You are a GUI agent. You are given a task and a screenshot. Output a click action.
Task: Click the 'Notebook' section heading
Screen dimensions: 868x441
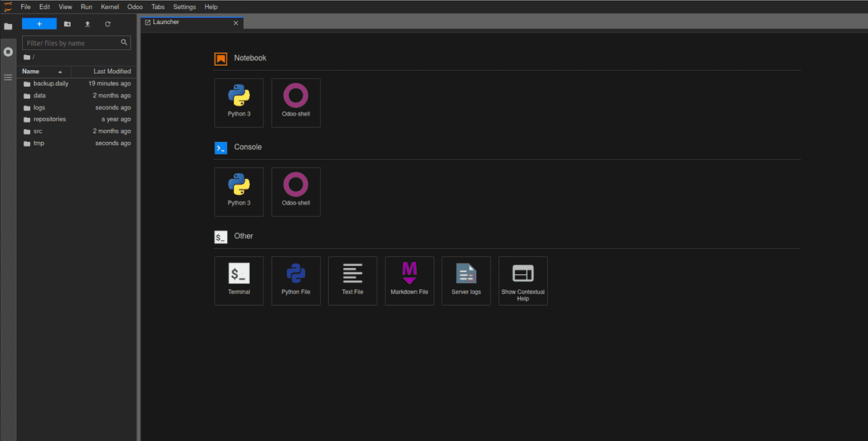(x=251, y=57)
